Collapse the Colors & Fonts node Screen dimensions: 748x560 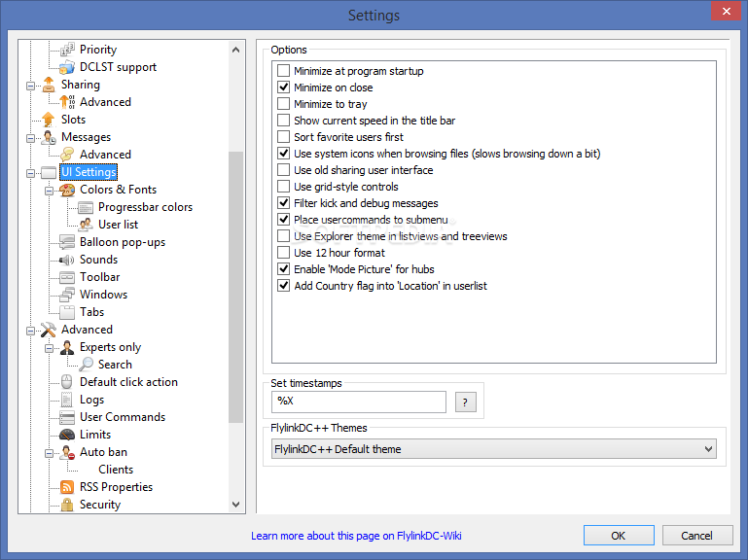50,191
